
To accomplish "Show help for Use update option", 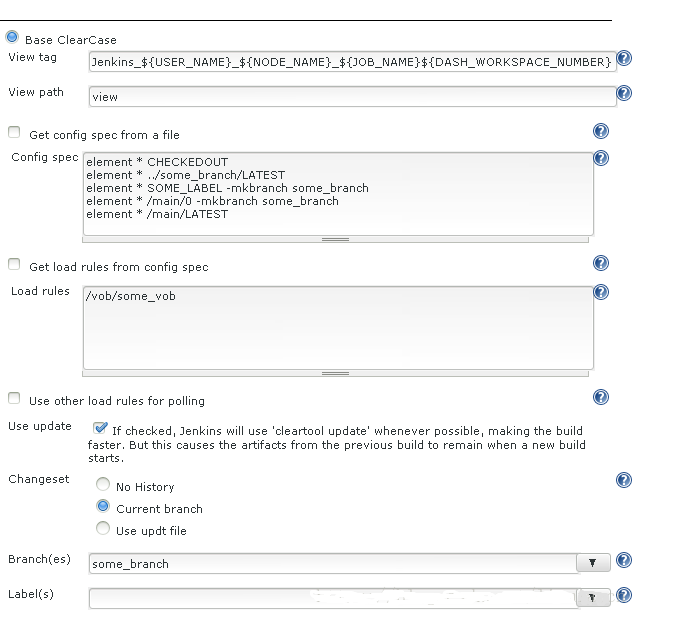I will pyautogui.click(x=601, y=427).
